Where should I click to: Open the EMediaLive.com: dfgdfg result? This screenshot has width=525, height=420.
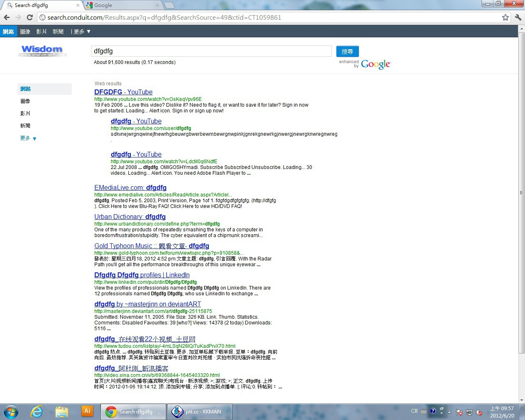pos(130,188)
